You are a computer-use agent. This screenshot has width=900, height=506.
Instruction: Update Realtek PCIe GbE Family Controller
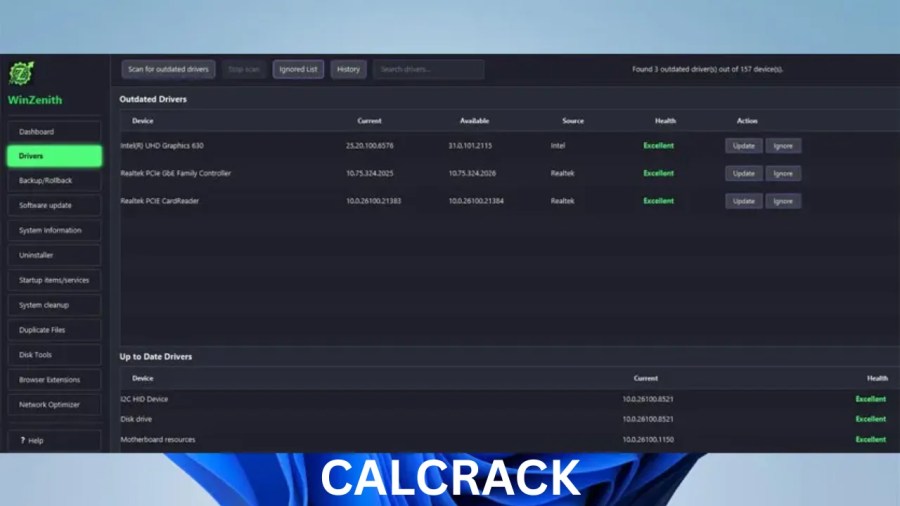point(744,173)
